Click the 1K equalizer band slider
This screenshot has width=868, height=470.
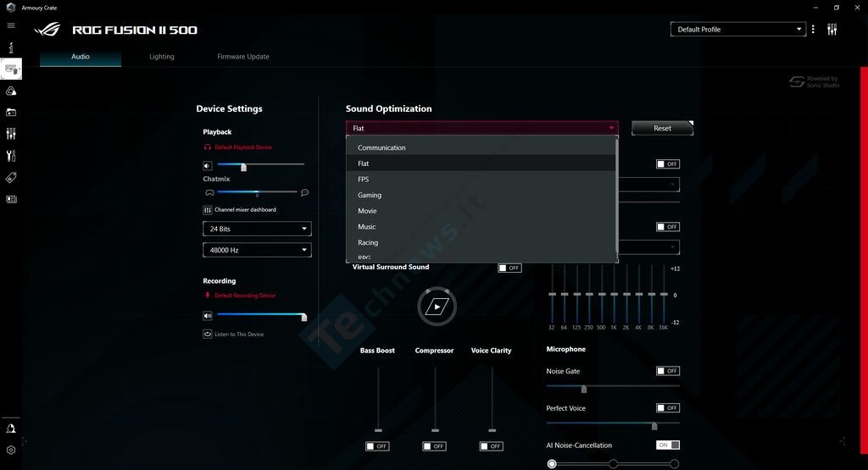point(614,295)
